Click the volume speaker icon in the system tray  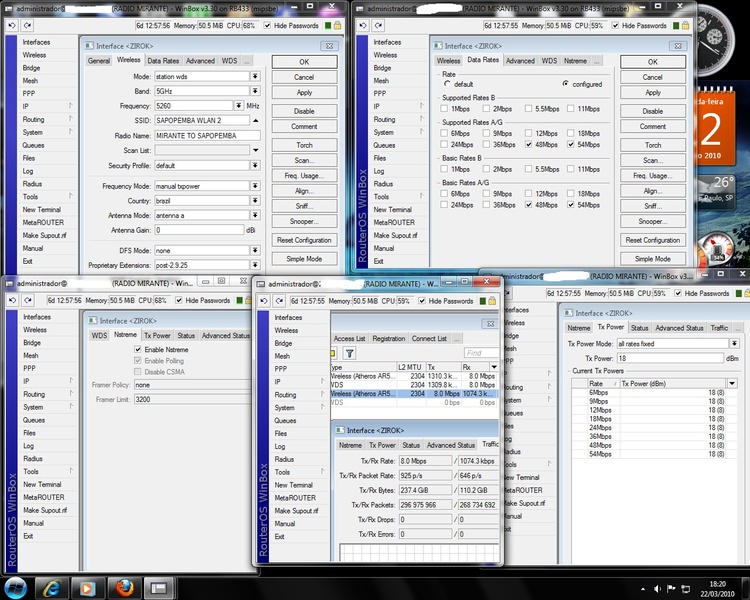point(657,589)
